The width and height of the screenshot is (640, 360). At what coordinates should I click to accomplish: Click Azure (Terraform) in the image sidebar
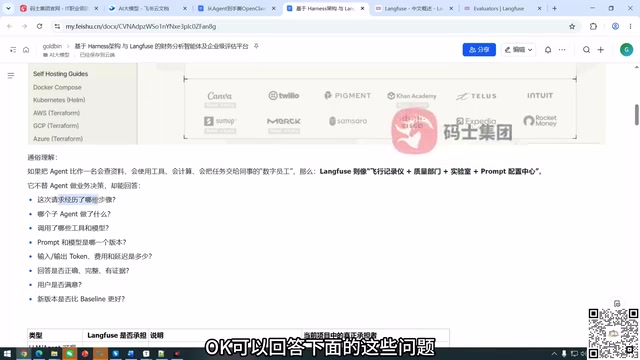(x=58, y=139)
